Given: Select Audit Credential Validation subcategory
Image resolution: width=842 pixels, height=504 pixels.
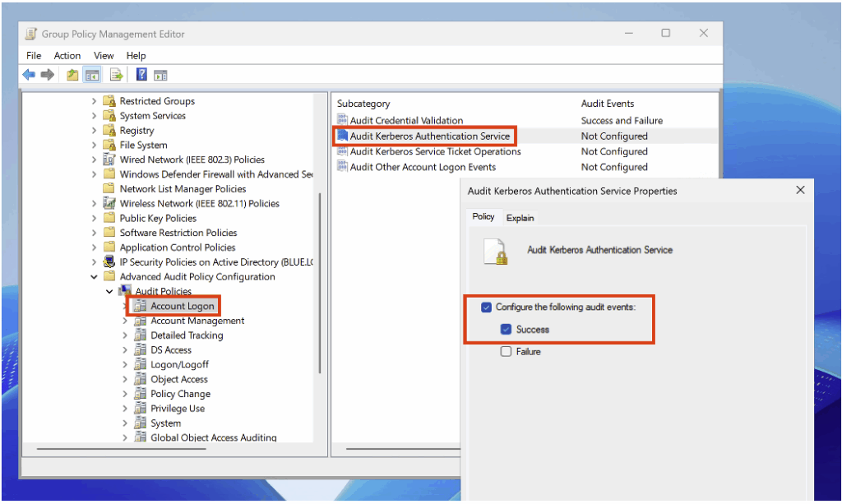Looking at the screenshot, I should point(406,120).
